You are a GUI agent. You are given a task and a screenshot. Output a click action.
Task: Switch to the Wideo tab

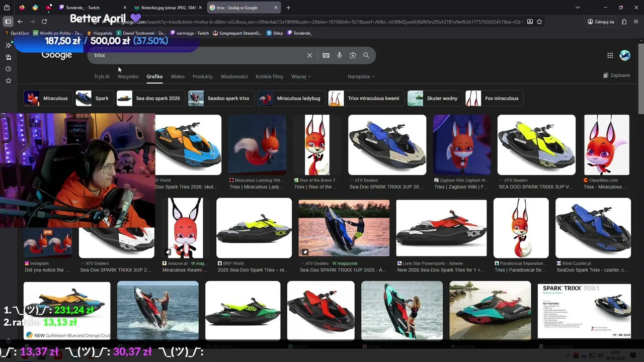click(178, 76)
